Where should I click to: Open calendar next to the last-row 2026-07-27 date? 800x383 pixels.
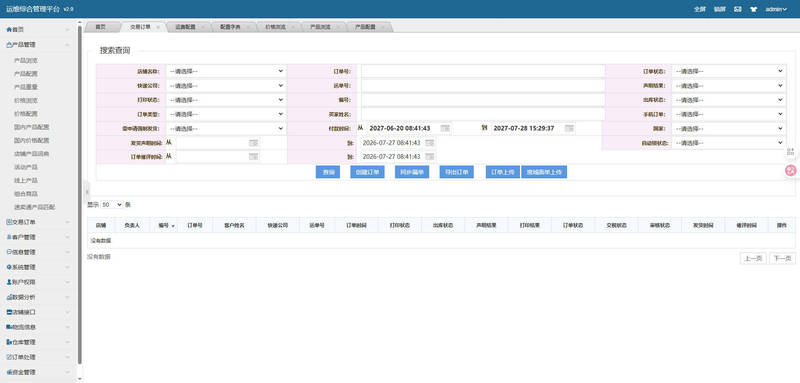(430, 157)
